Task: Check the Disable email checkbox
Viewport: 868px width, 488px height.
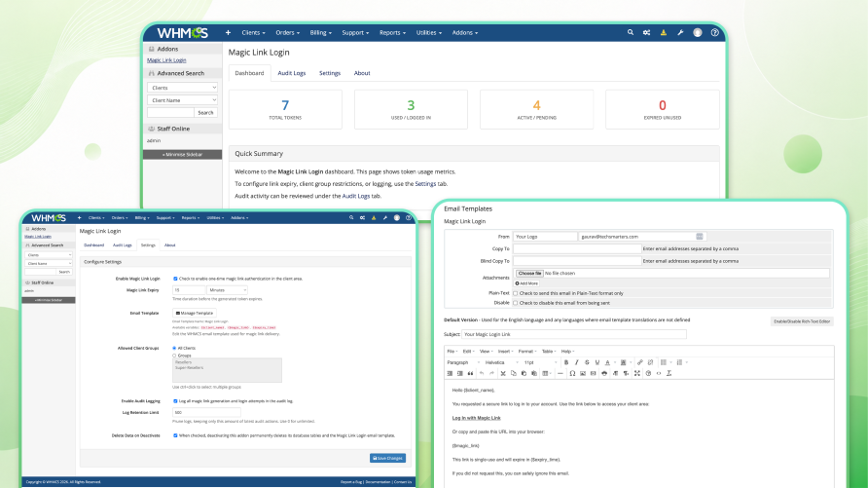Action: 516,303
